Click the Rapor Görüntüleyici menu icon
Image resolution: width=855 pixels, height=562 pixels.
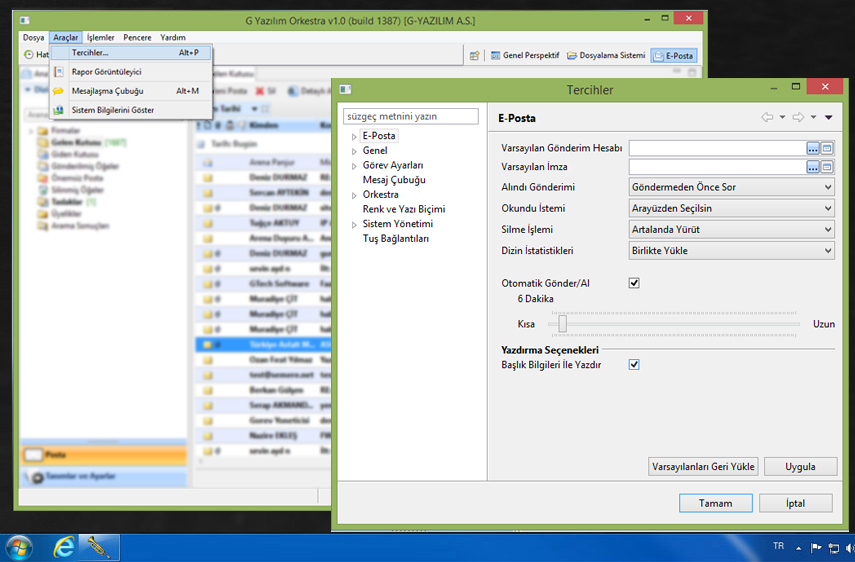click(59, 71)
